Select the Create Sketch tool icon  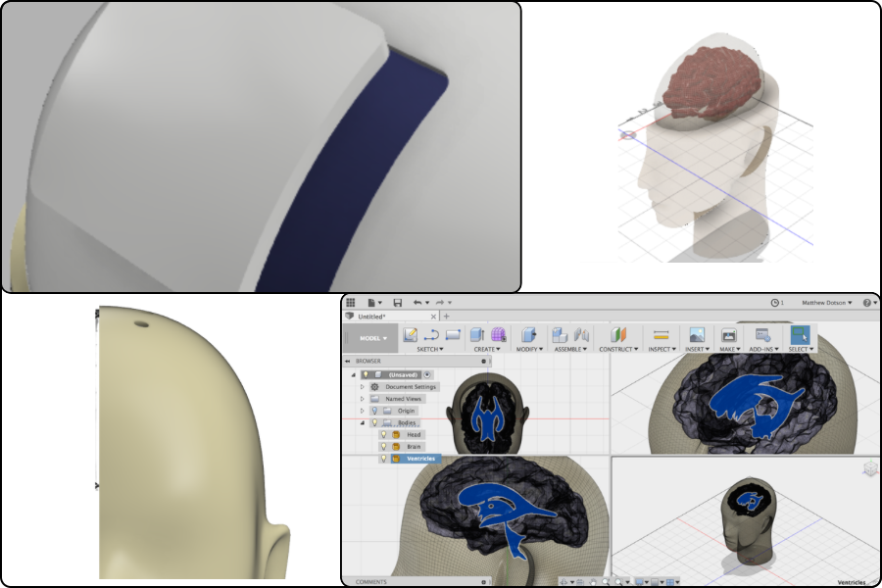click(x=410, y=335)
